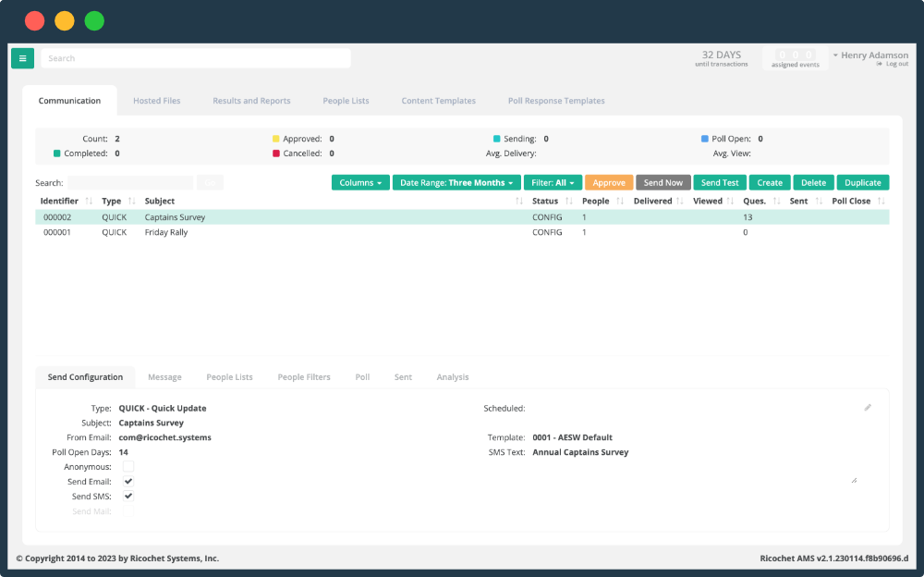Image resolution: width=924 pixels, height=577 pixels.
Task: Select the People Filters sub-tab
Action: 304,377
